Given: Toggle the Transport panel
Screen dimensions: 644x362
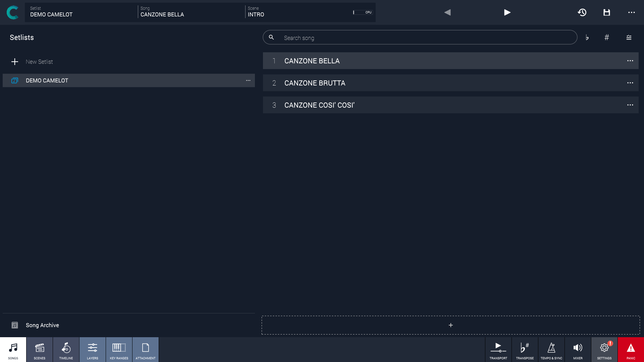Looking at the screenshot, I should point(498,350).
